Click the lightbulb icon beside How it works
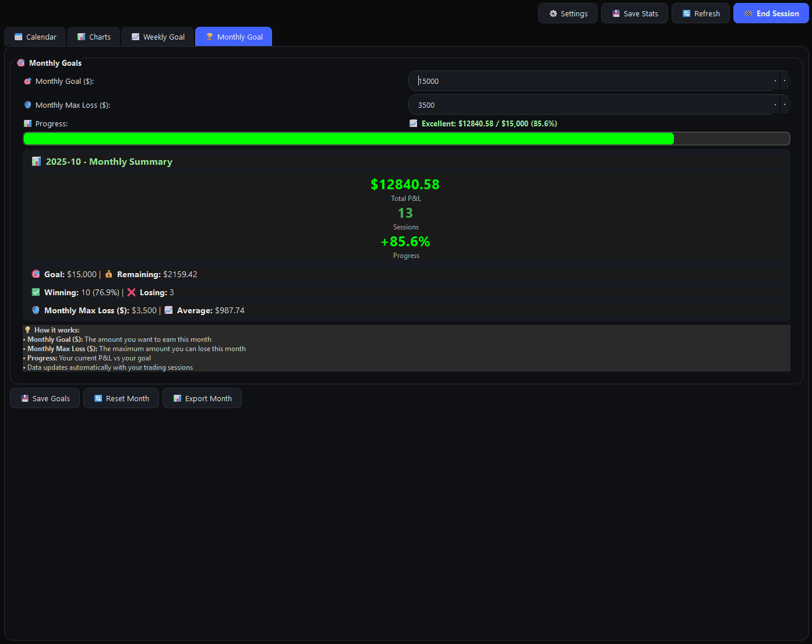Image resolution: width=812 pixels, height=644 pixels. point(27,330)
